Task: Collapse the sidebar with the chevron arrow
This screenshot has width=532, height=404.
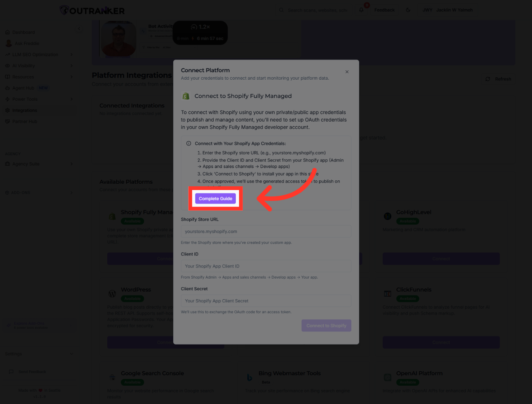Action: 79,29
